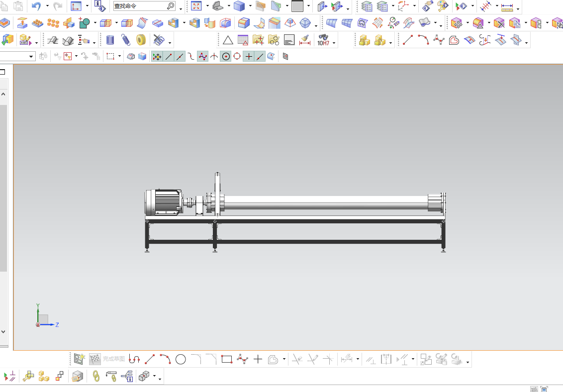
Task: Click the yellow tape roll icon
Action: [x=141, y=40]
